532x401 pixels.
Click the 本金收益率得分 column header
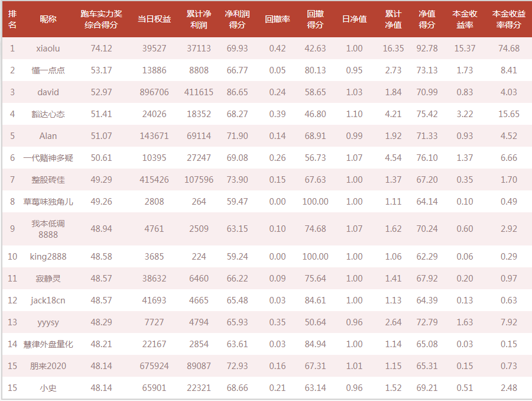tap(508, 19)
